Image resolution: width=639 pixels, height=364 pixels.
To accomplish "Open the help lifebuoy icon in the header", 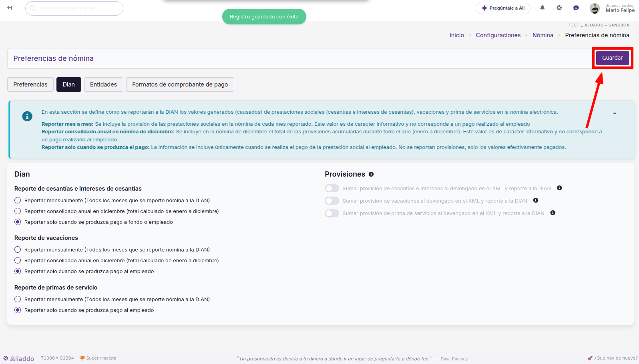I will [559, 8].
